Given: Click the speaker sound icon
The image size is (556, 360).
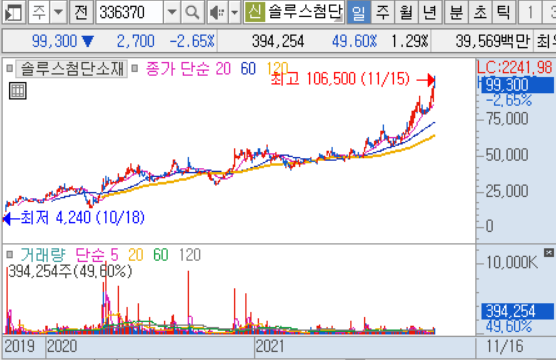Looking at the screenshot, I should 217,12.
